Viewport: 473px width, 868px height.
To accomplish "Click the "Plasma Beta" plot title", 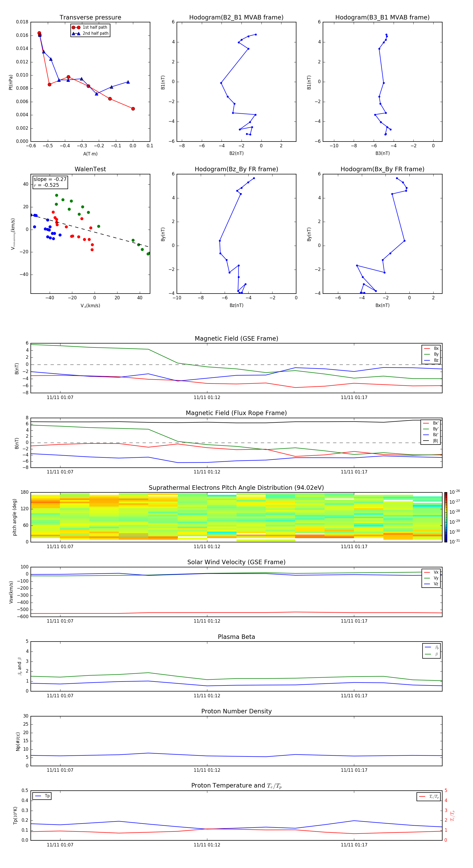I will point(236,637).
